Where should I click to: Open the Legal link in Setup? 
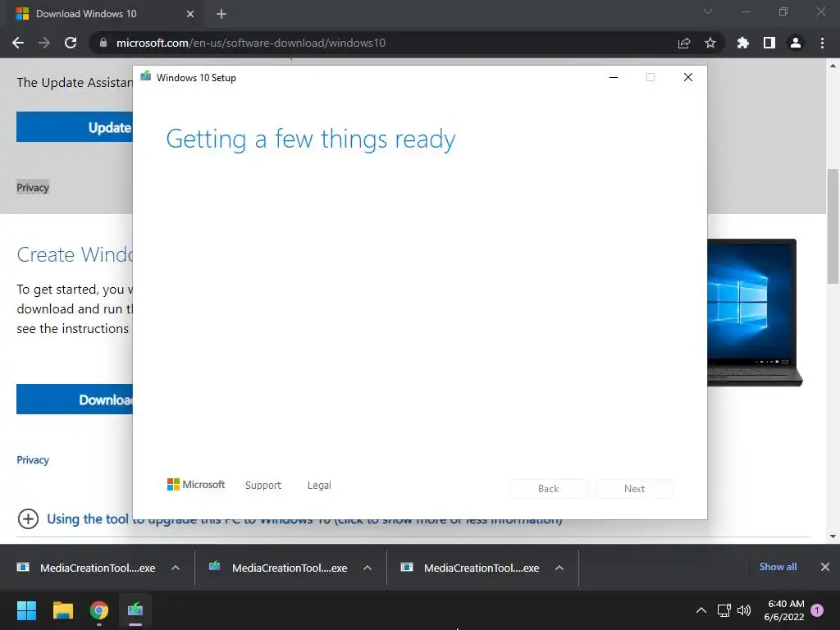pos(319,486)
